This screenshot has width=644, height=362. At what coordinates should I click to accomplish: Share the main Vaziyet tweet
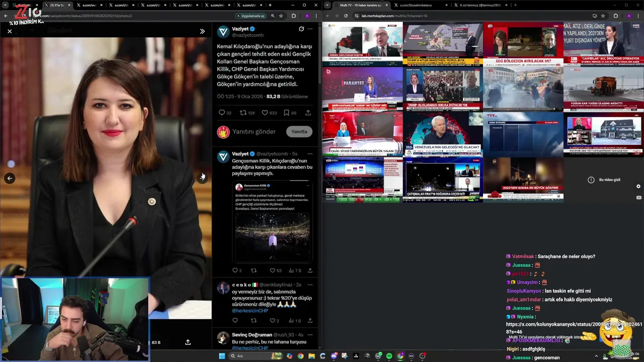(x=308, y=113)
